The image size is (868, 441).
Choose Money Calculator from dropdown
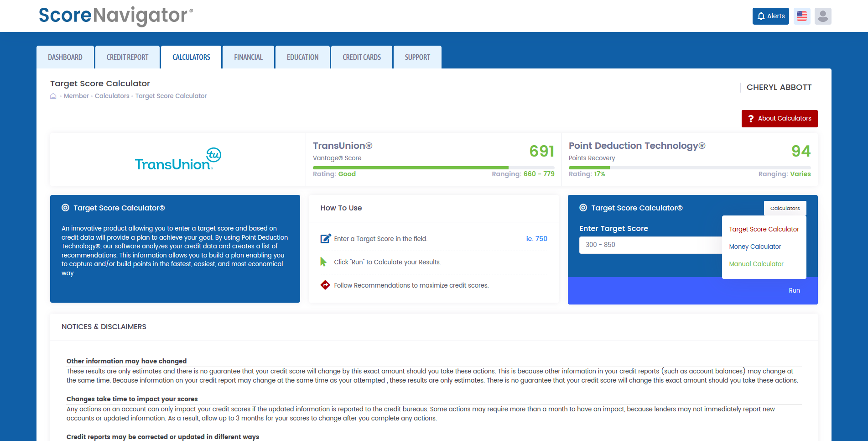[x=755, y=247]
